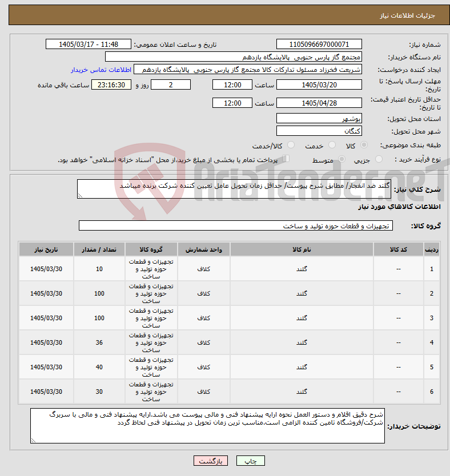The height and width of the screenshot is (476, 450).
Task: Click quantity 30 in row 6
Action: [x=99, y=392]
